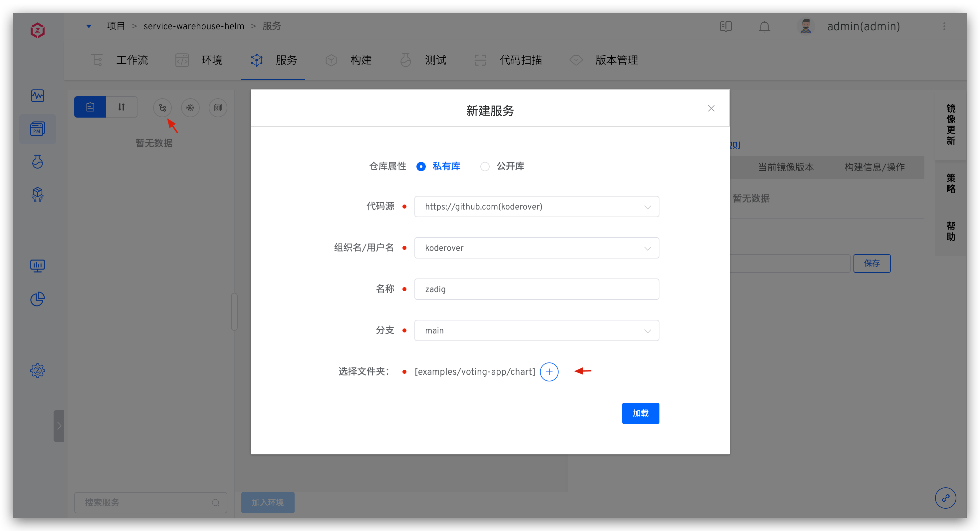The image size is (980, 531).
Task: Switch to the 测试 tab
Action: [x=423, y=60]
